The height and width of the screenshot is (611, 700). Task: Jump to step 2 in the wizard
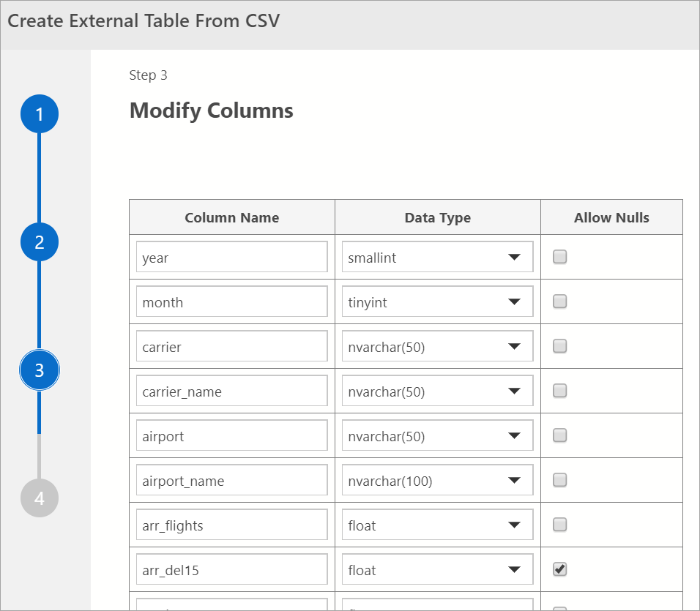[x=39, y=241]
